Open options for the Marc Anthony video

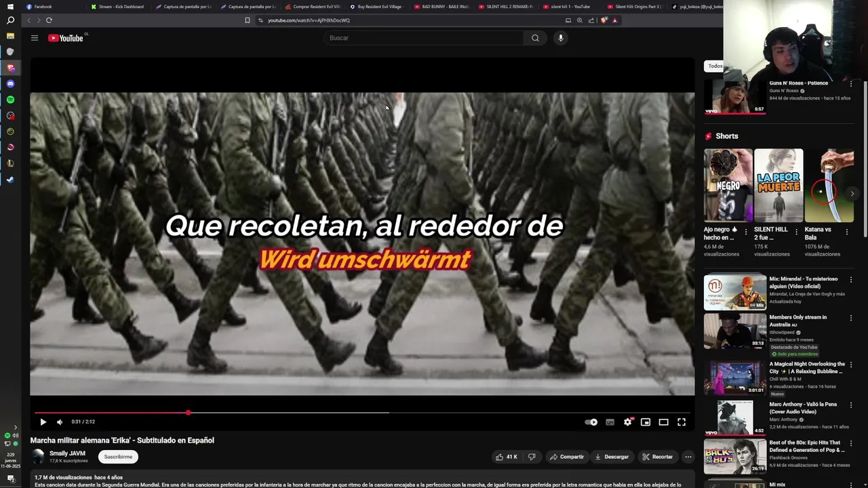click(851, 405)
